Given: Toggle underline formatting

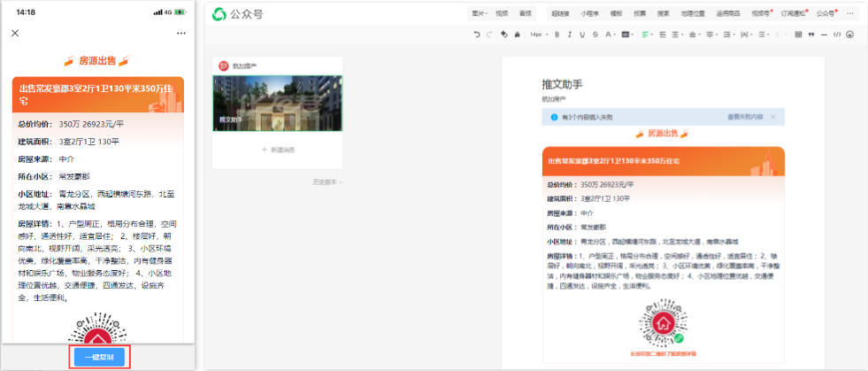Looking at the screenshot, I should 582,35.
